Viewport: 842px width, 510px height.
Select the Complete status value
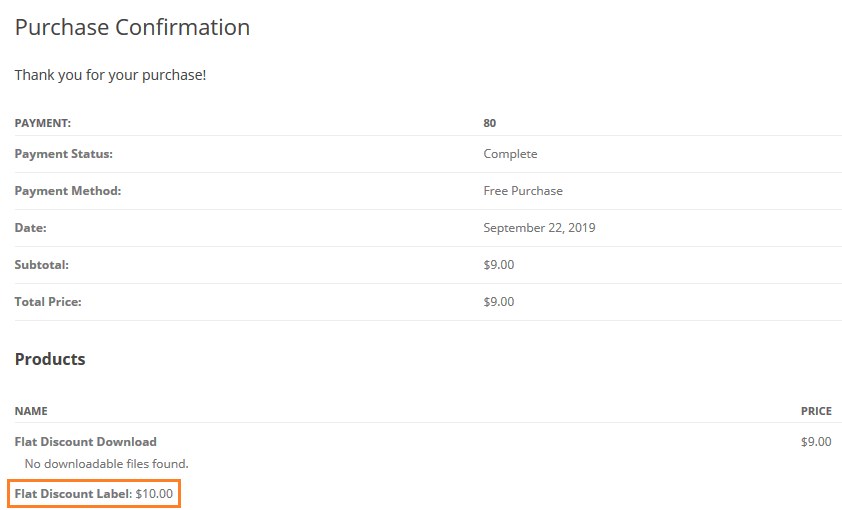pyautogui.click(x=510, y=154)
